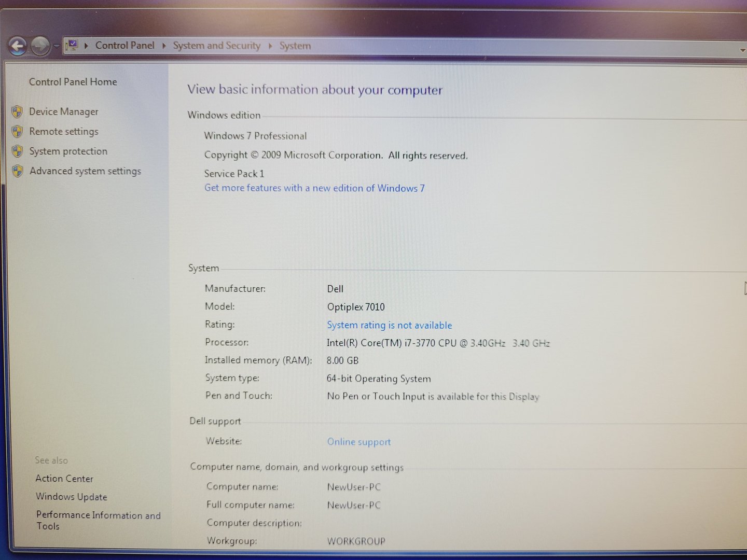Open Remote settings
The height and width of the screenshot is (560, 747).
64,132
